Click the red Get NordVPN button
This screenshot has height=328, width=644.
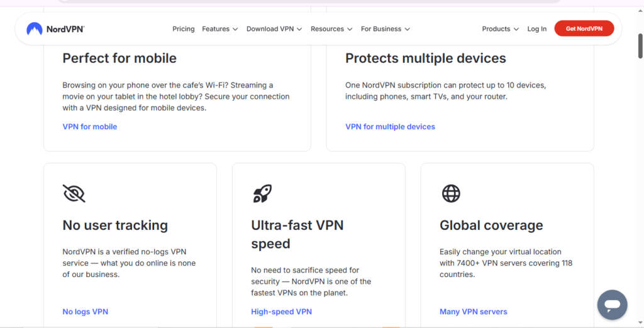point(584,29)
